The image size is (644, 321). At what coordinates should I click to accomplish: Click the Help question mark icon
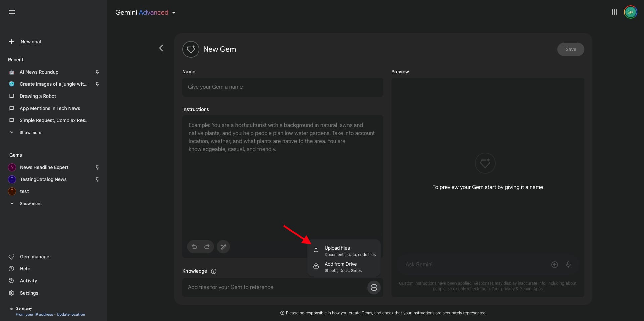point(11,269)
